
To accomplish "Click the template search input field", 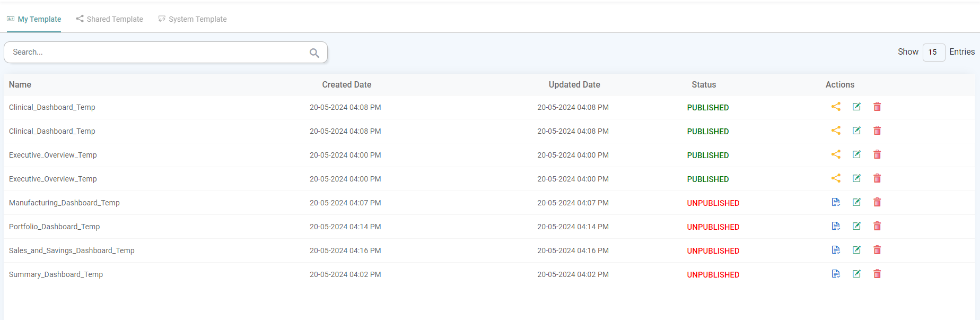I will [159, 52].
